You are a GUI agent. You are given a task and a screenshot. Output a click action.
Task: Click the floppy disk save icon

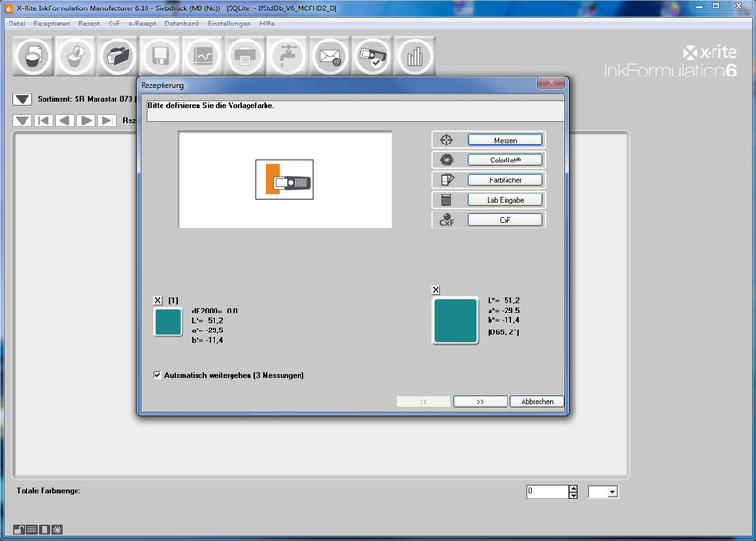161,57
